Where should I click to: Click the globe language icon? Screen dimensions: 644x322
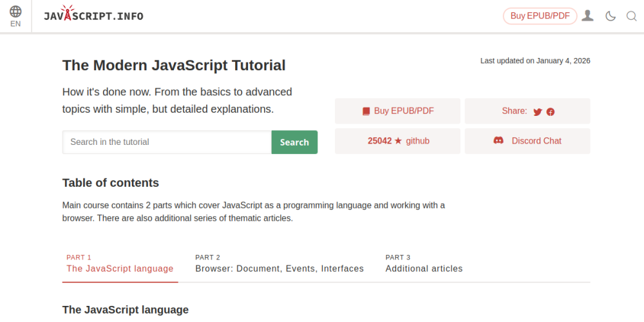tap(15, 12)
